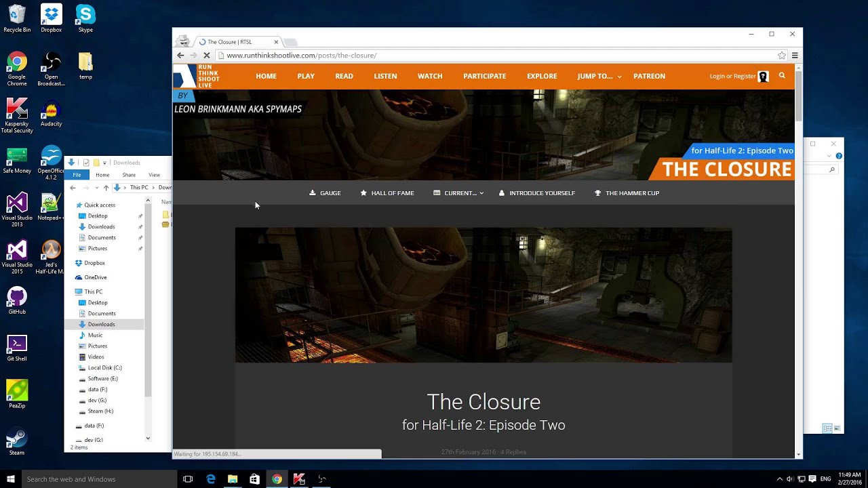
Task: Open the Visual Studio 2015 shortcut
Action: tap(17, 257)
